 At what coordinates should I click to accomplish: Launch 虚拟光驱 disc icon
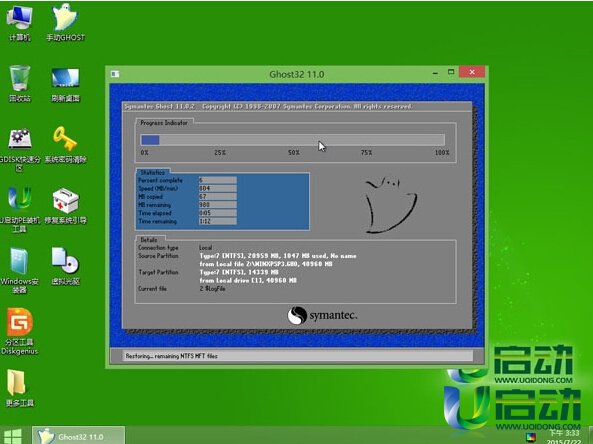point(65,266)
